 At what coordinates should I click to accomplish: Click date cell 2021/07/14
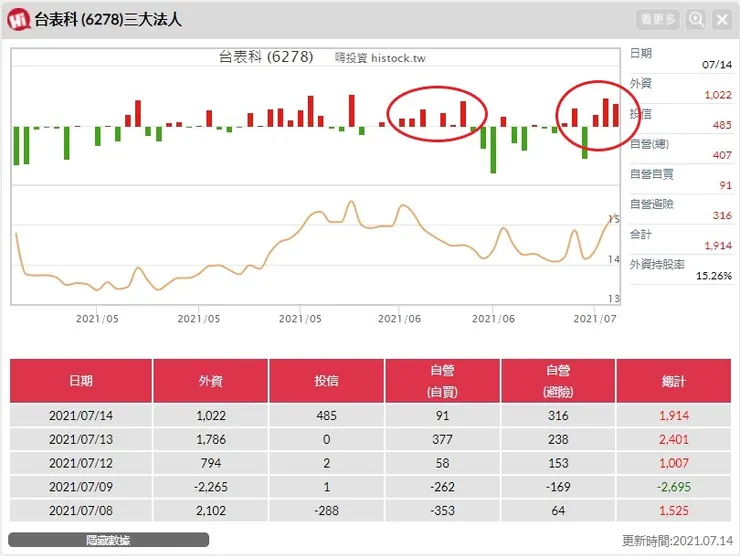click(x=81, y=416)
